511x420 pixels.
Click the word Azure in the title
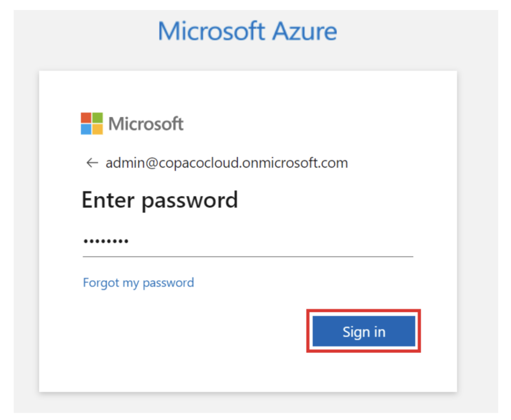pyautogui.click(x=305, y=31)
